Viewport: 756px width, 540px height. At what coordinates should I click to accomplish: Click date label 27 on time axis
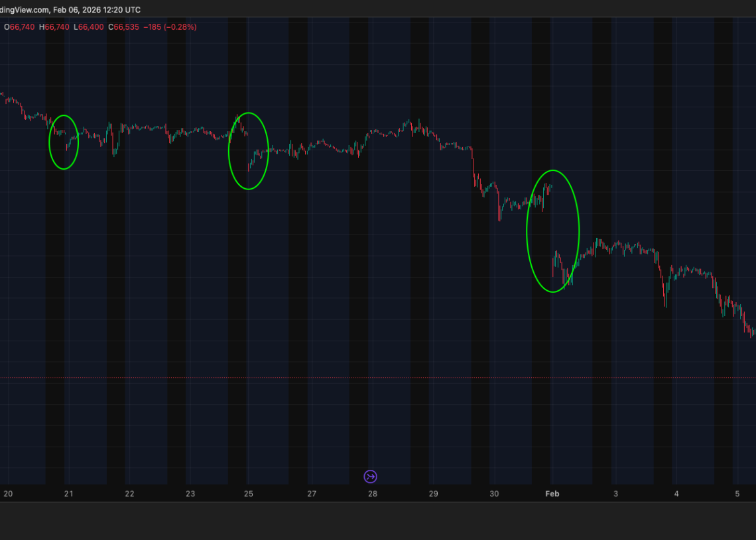point(312,494)
